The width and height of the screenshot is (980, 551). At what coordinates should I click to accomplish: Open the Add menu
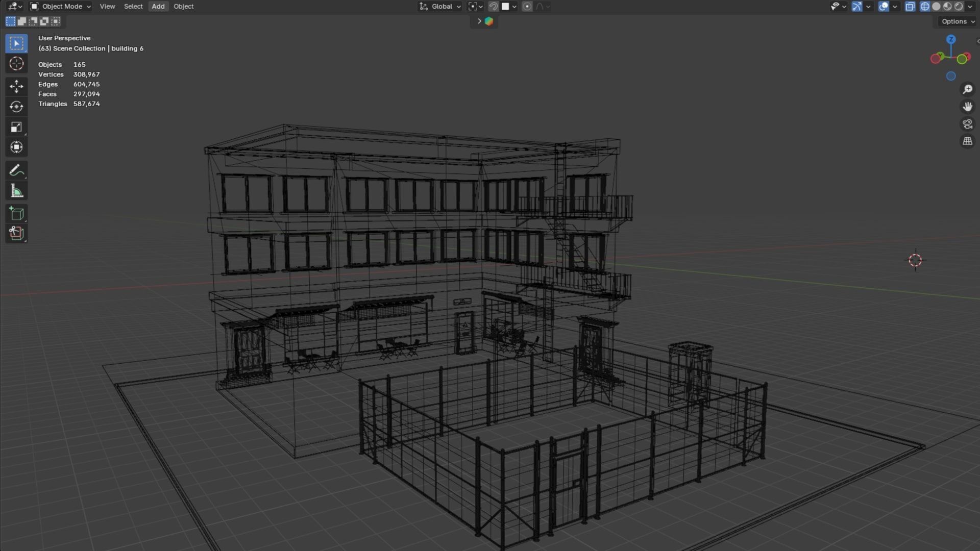158,7
